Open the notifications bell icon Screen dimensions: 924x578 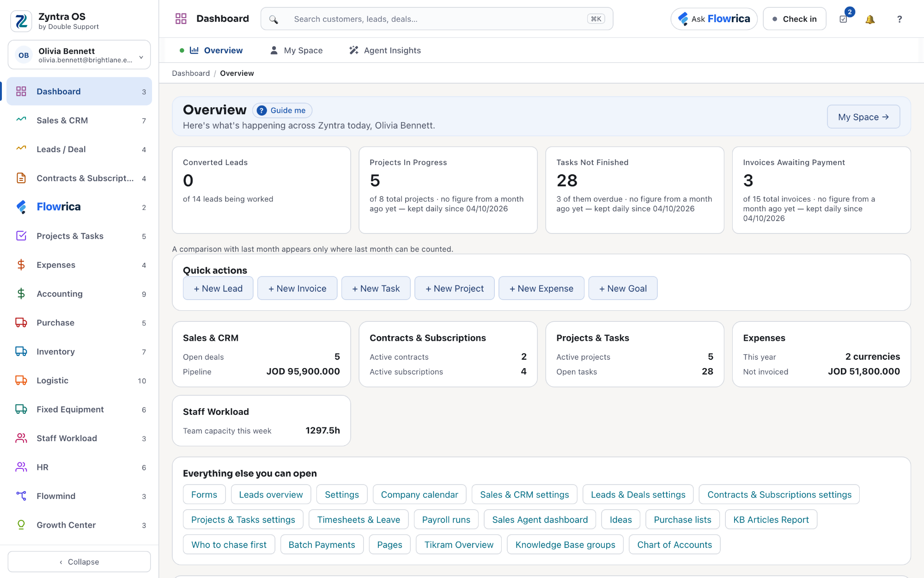(870, 19)
